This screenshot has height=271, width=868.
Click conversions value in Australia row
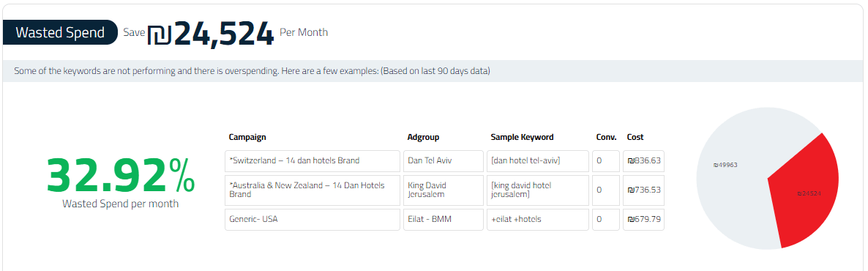pyautogui.click(x=605, y=190)
